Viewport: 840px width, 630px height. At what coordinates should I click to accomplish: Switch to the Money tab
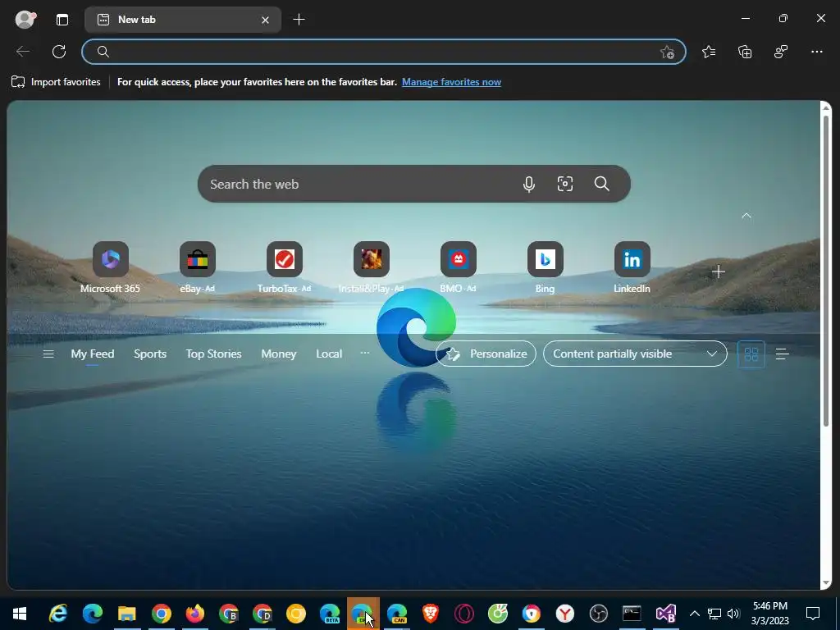pos(279,354)
